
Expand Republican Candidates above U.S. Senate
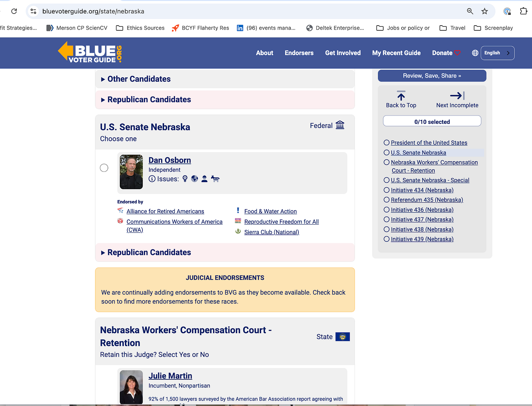point(225,99)
